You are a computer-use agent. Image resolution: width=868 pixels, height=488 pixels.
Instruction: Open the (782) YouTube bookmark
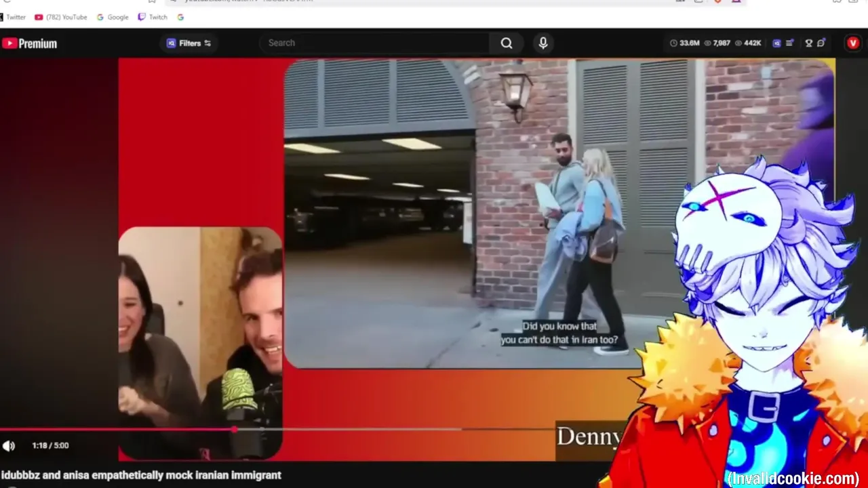click(61, 17)
